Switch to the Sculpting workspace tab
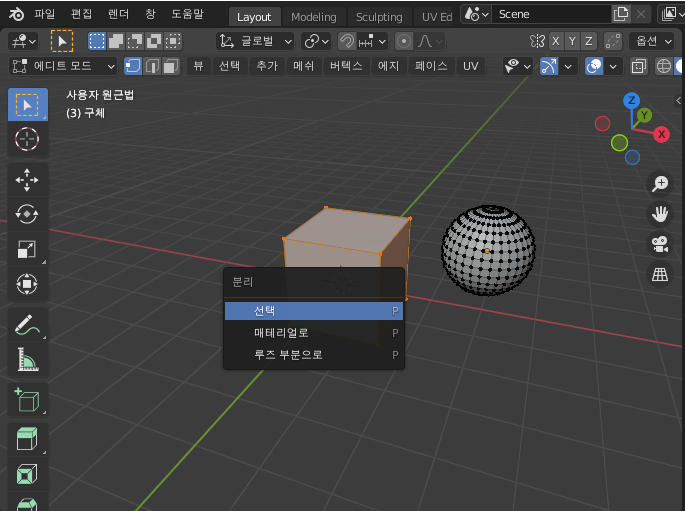 [x=379, y=17]
